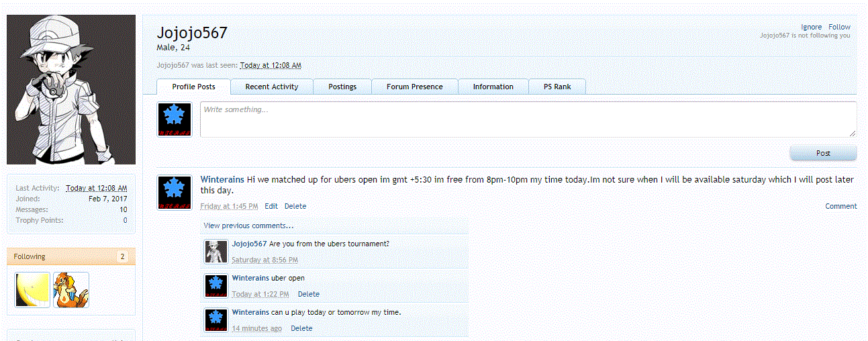Viewport: 868px width, 341px height.
Task: Click Winterains avatar on the main profile post
Action: pos(175,193)
